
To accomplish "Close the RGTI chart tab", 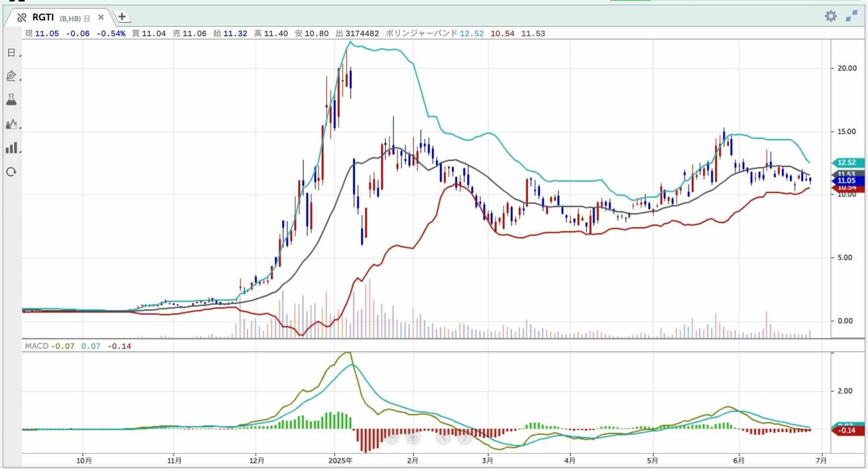I will pyautogui.click(x=101, y=17).
